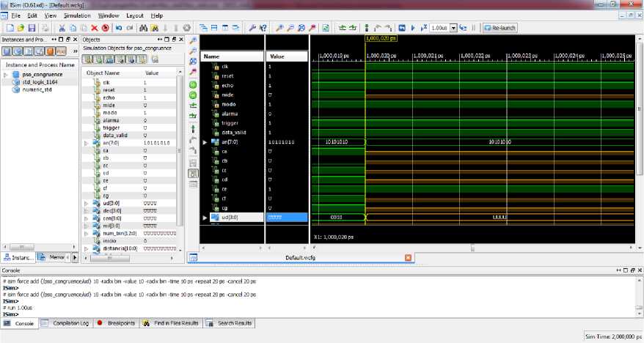
Task: Expand the pso_congruence instance tree
Action: (x=6, y=75)
